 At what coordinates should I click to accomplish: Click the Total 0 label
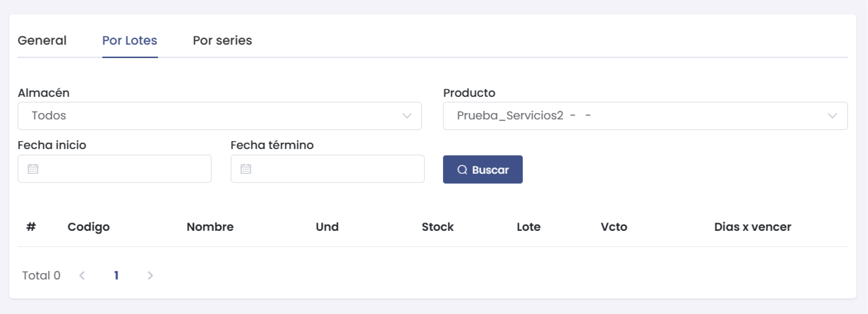[41, 275]
